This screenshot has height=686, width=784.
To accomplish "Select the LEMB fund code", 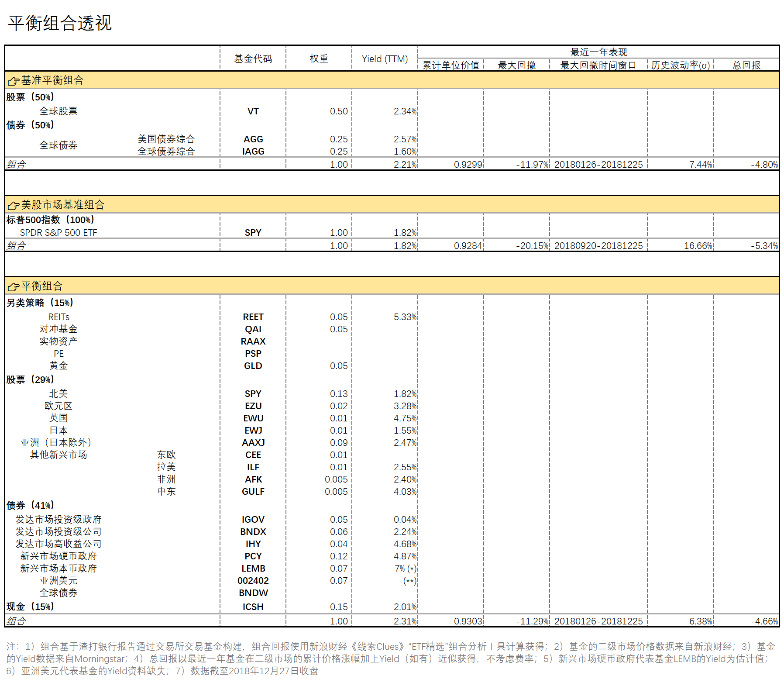I will click(253, 569).
